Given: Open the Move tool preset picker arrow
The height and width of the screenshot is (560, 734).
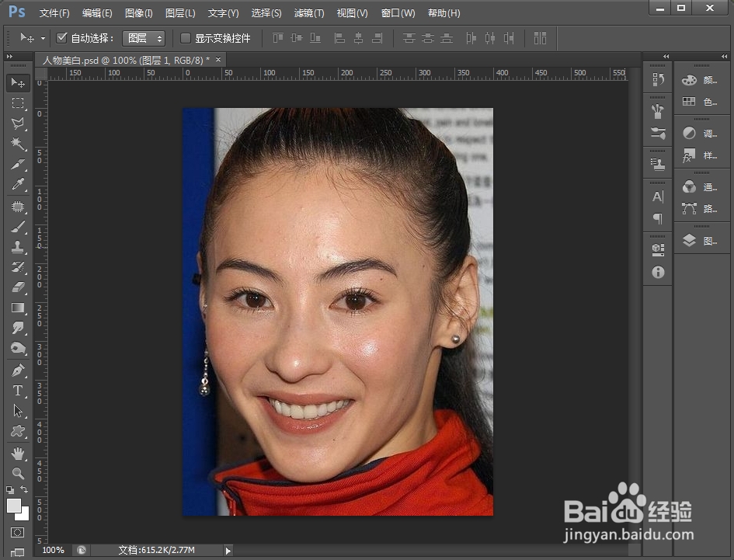Looking at the screenshot, I should coord(43,38).
